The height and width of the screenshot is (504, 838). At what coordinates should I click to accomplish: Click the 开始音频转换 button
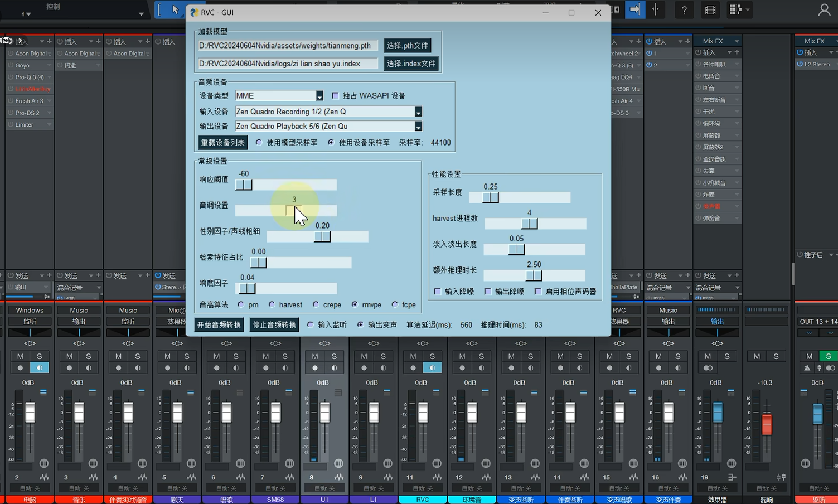coord(219,325)
